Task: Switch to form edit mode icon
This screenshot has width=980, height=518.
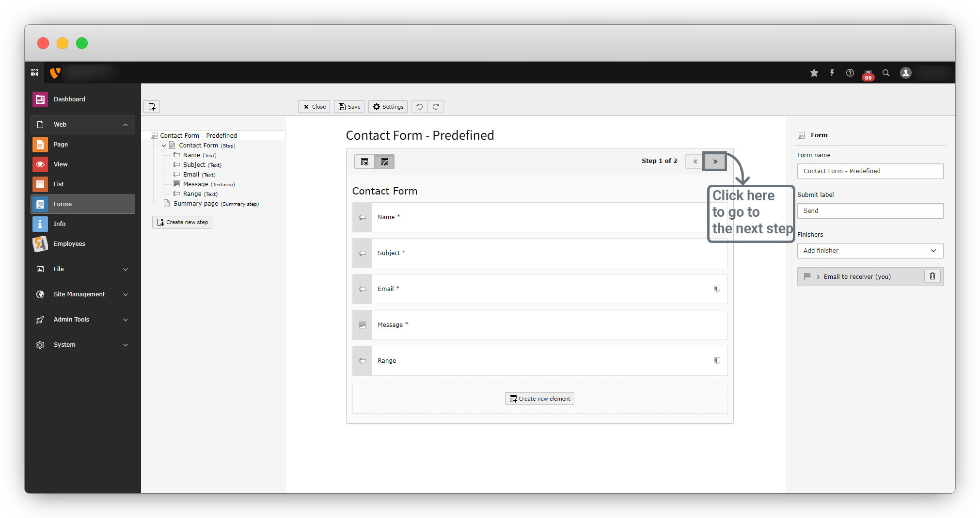Action: (x=384, y=162)
